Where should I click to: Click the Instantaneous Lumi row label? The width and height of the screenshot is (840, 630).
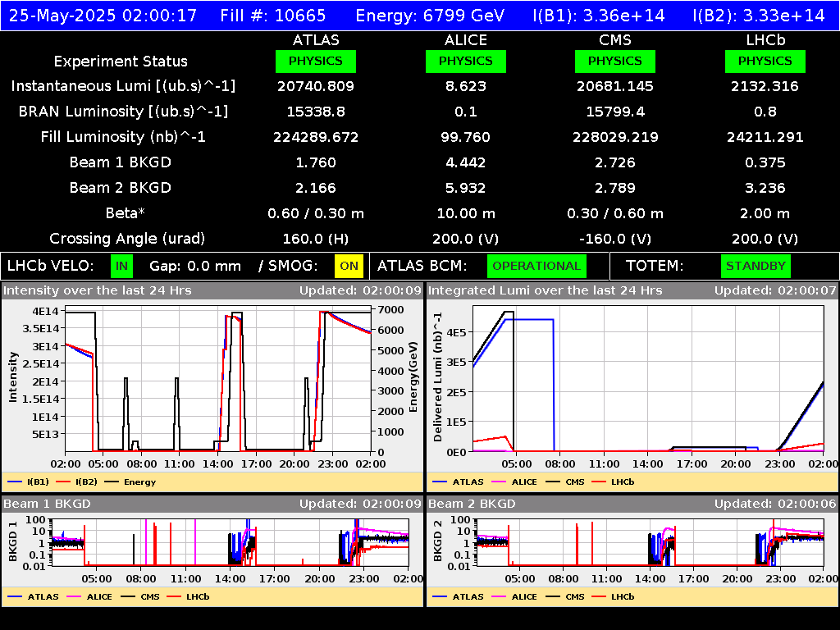pyautogui.click(x=123, y=86)
